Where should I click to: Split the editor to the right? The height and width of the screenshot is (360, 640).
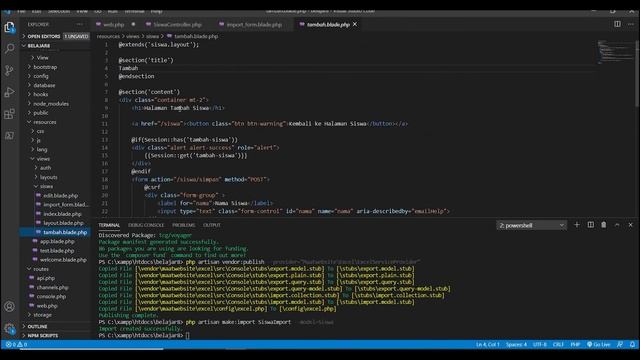[618, 24]
